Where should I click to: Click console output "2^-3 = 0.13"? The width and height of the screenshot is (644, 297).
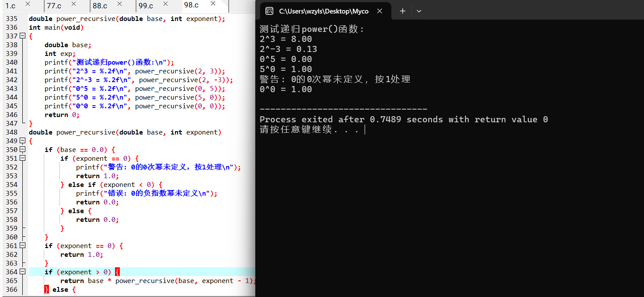tap(289, 49)
